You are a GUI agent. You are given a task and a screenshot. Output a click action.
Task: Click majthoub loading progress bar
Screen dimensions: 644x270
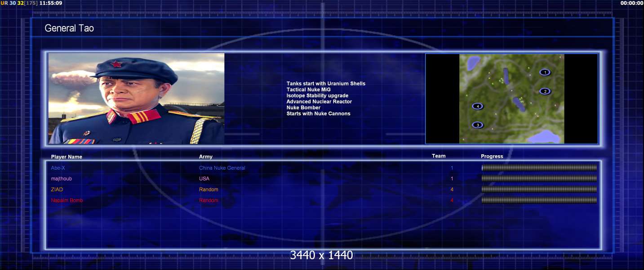click(539, 179)
